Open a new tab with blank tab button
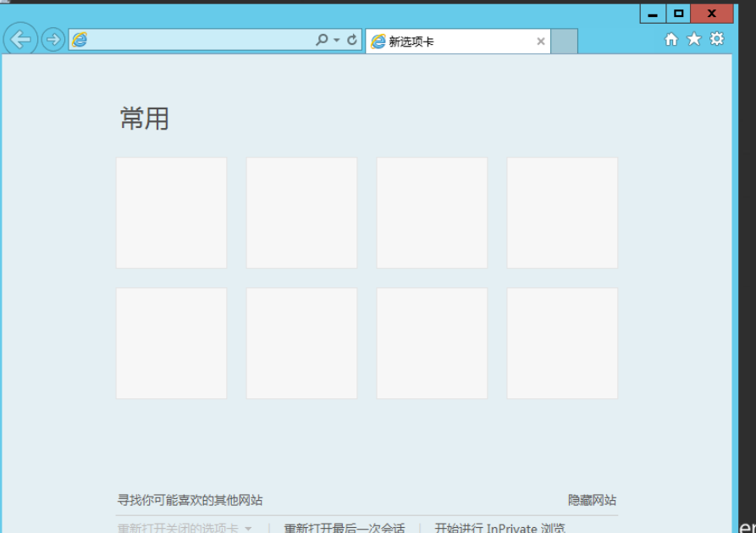756x533 pixels. [564, 41]
